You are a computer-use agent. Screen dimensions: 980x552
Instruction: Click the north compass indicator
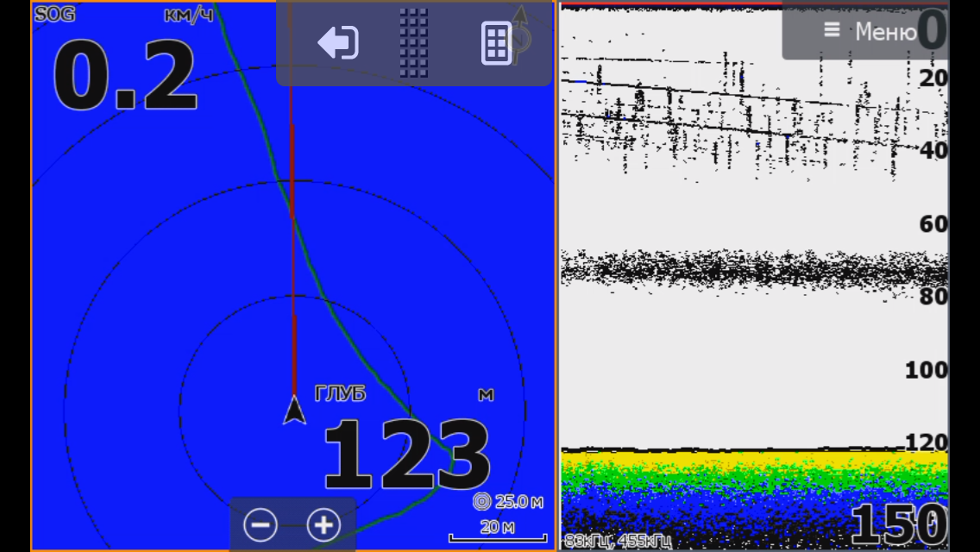pyautogui.click(x=520, y=34)
